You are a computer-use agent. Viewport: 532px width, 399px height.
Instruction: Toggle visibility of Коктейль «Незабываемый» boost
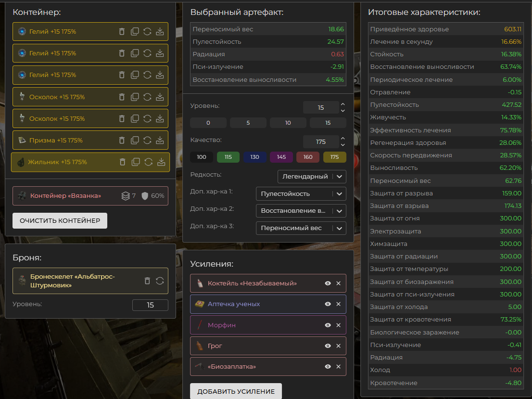point(328,283)
